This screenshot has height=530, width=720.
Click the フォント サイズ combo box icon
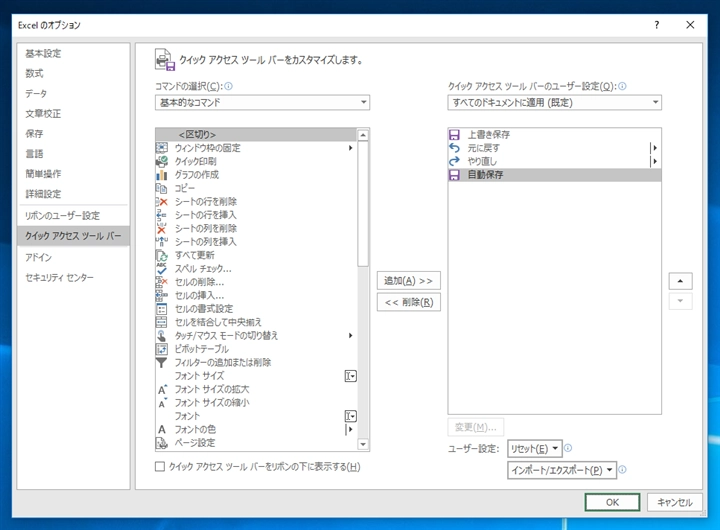pyautogui.click(x=350, y=376)
